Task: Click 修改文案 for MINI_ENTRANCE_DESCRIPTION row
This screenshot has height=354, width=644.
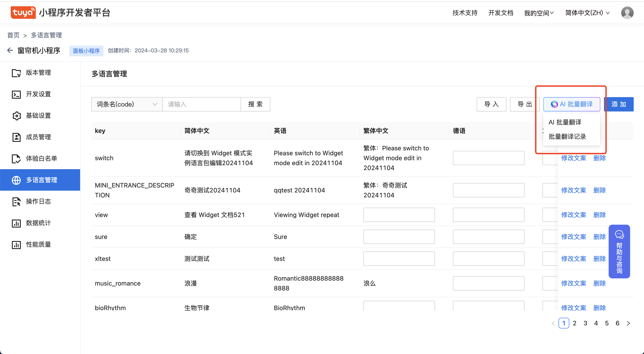Action: pos(573,190)
